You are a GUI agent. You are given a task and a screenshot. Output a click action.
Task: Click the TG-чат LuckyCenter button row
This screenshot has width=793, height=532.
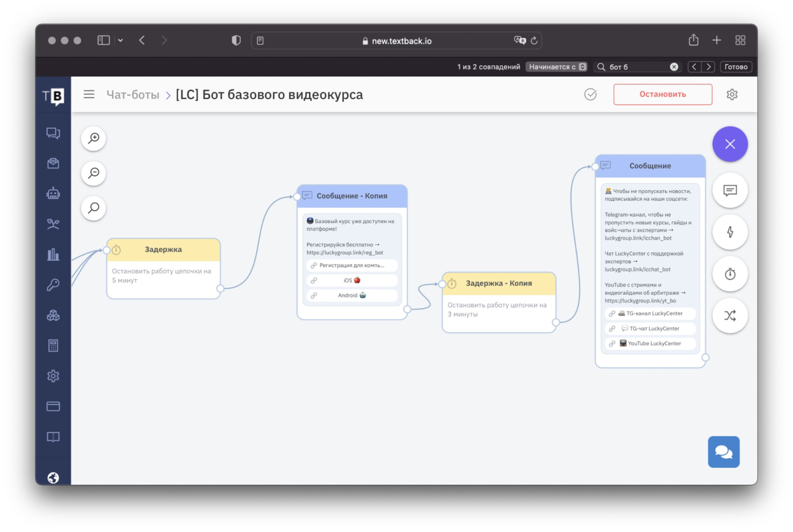[x=650, y=328]
